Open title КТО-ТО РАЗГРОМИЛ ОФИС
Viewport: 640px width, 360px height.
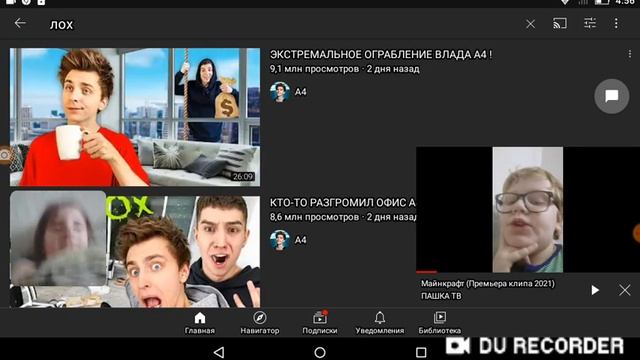click(342, 202)
